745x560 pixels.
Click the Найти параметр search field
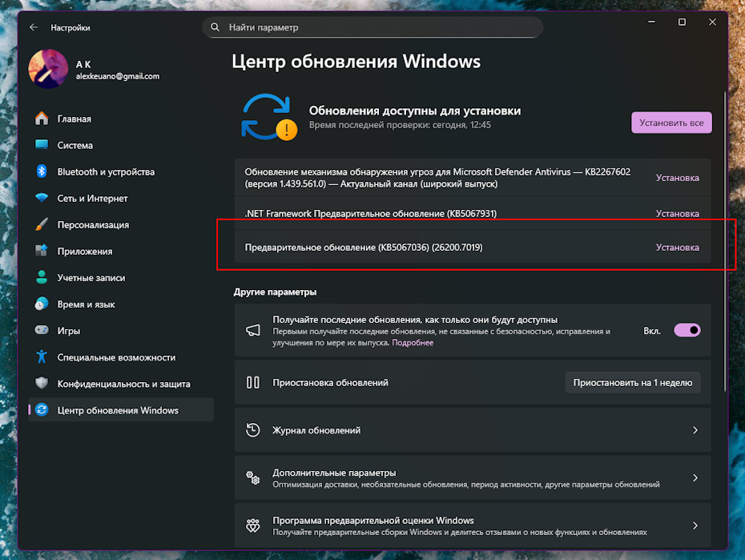[x=377, y=27]
